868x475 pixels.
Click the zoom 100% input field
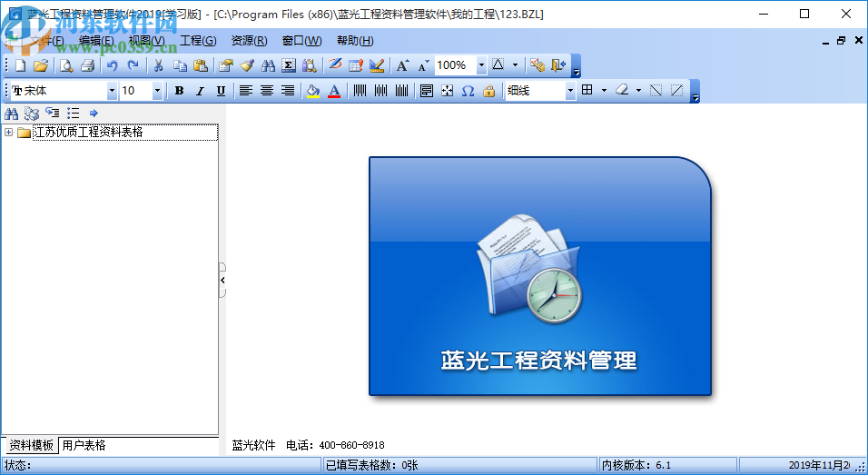(x=456, y=65)
